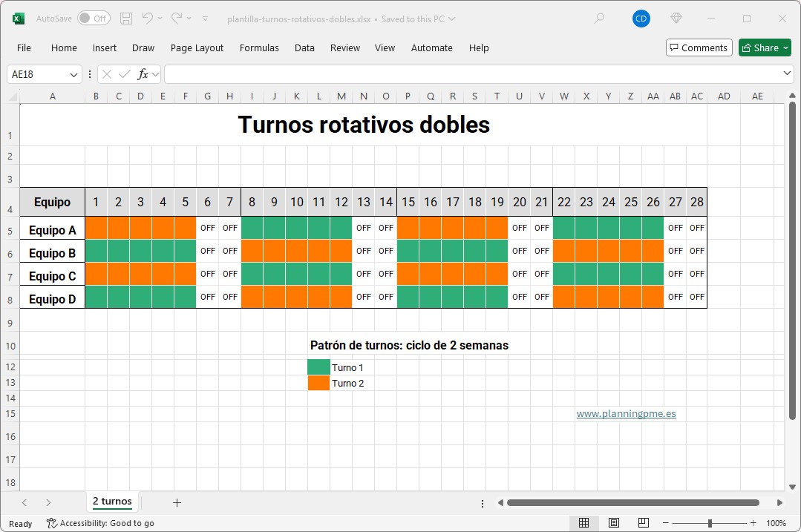Click the Comments button
801x532 pixels.
[699, 47]
